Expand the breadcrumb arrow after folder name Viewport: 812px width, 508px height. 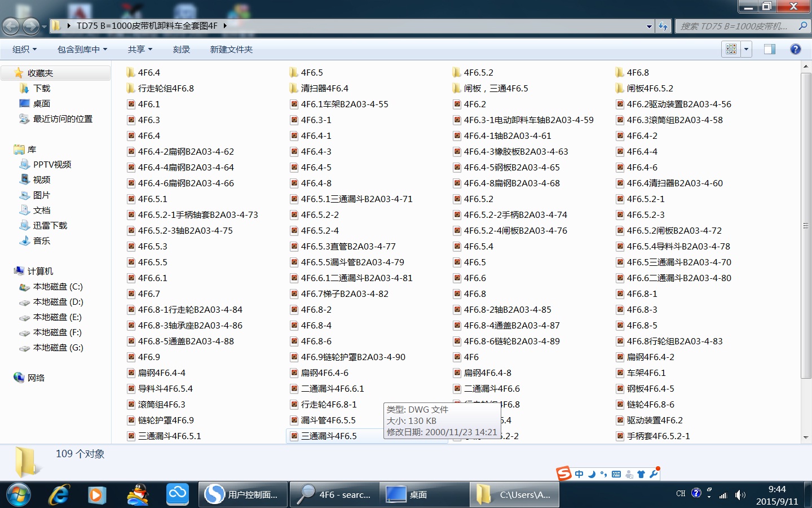[x=225, y=26]
